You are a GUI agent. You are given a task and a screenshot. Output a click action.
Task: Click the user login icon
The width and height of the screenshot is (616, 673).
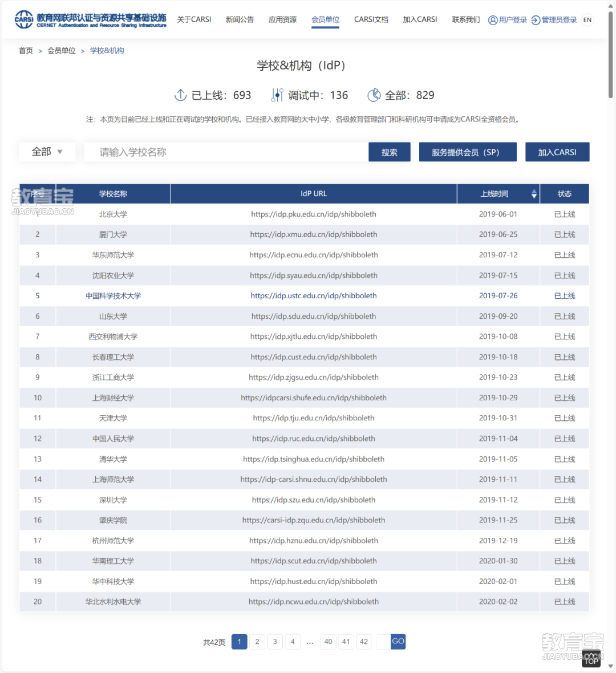[493, 20]
